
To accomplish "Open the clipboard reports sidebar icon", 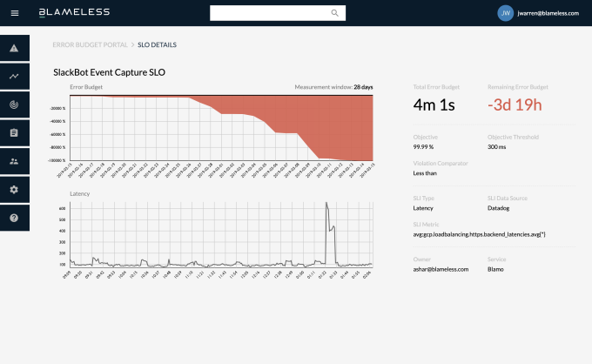I will coord(14,132).
